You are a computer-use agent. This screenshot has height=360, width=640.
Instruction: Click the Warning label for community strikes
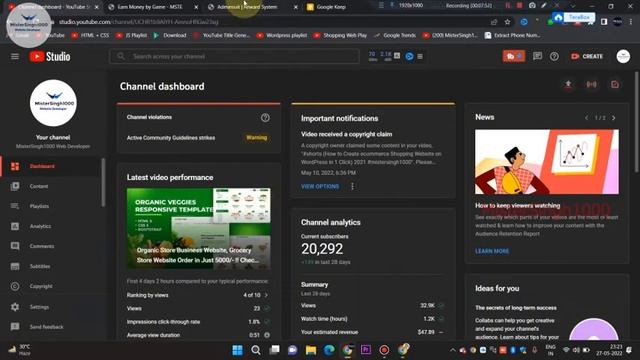pyautogui.click(x=257, y=138)
